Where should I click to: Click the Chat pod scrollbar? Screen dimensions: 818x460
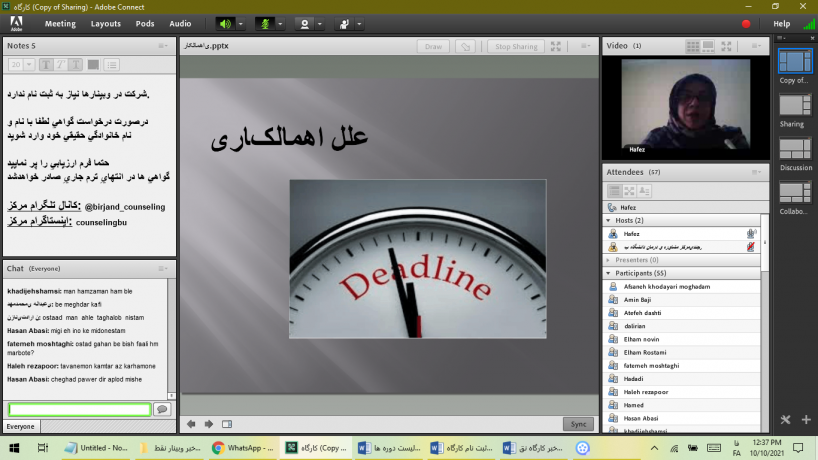pos(171,338)
